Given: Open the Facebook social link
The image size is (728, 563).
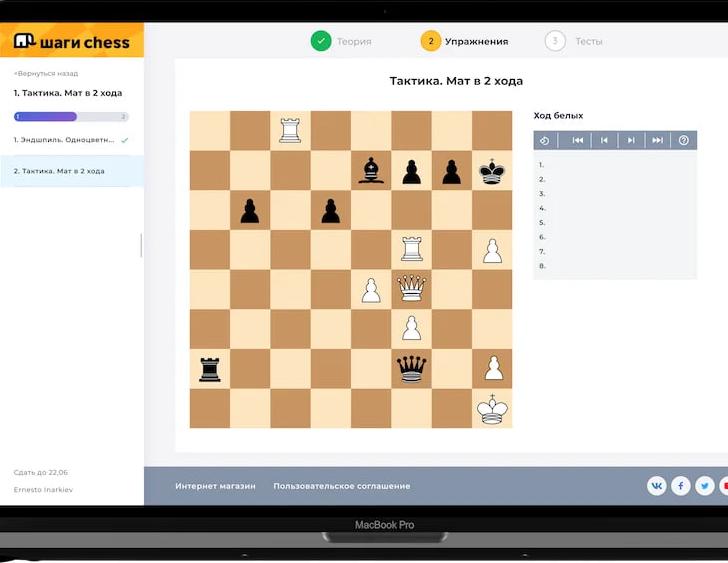Looking at the screenshot, I should [681, 486].
